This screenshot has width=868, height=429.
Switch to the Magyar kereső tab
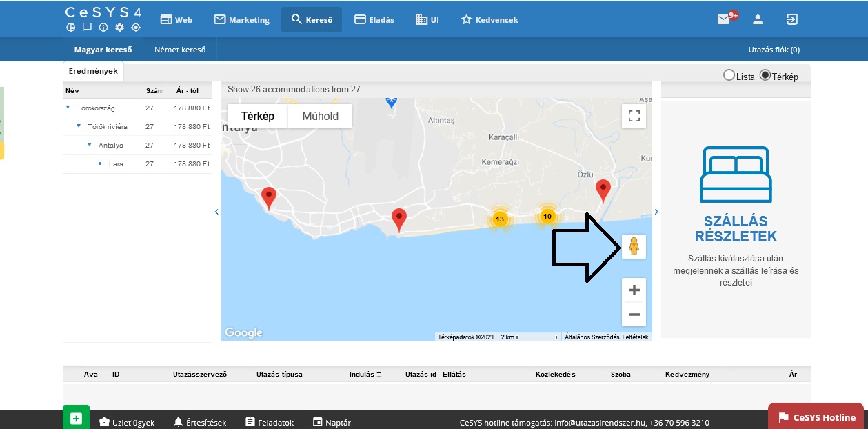103,50
